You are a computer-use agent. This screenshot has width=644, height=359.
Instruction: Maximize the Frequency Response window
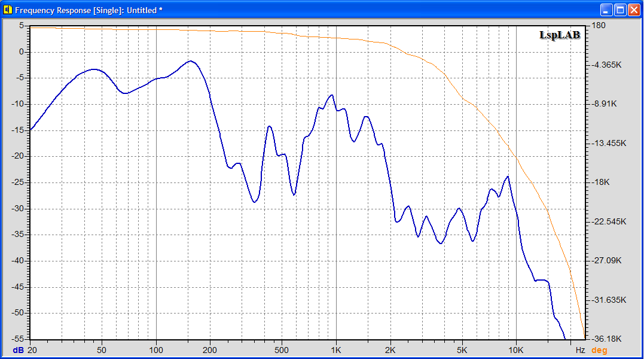620,10
